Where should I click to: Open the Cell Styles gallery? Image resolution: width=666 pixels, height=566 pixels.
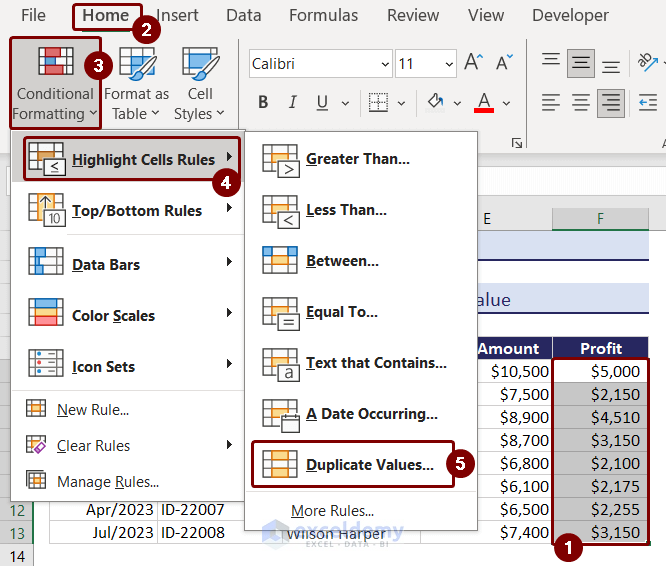click(x=200, y=84)
